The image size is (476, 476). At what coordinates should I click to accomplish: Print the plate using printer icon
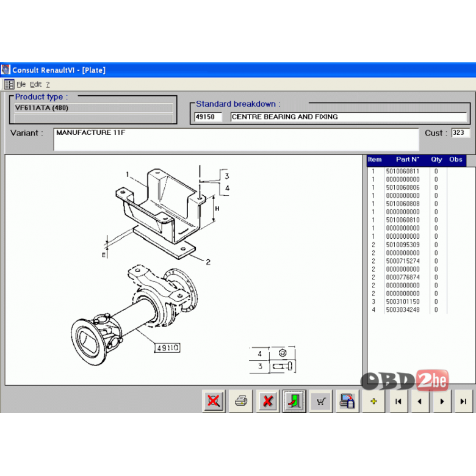240,401
